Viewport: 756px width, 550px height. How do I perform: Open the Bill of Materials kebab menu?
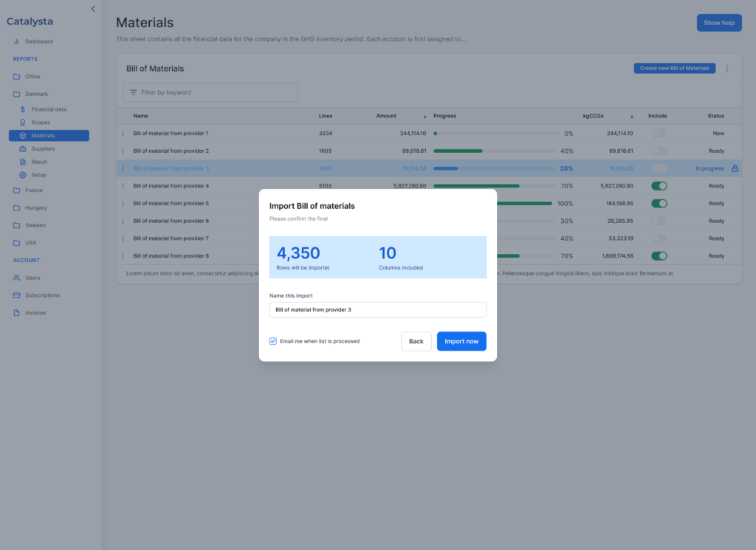tap(726, 69)
